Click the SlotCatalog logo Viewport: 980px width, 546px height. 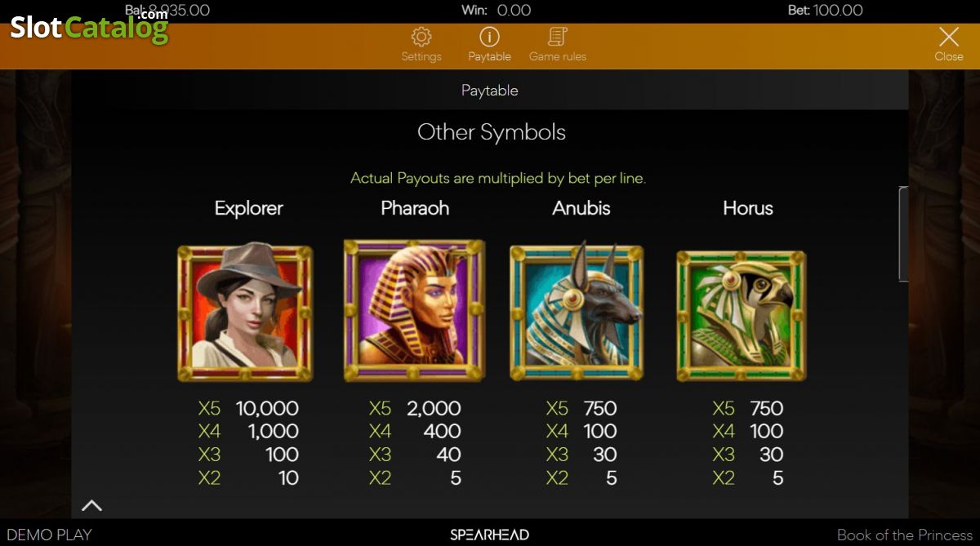tap(89, 26)
